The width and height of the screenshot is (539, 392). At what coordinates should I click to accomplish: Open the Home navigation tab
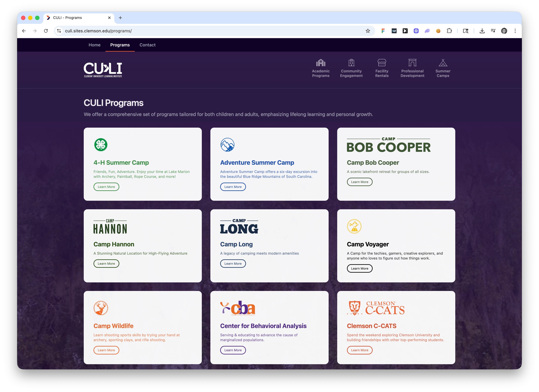tap(94, 45)
